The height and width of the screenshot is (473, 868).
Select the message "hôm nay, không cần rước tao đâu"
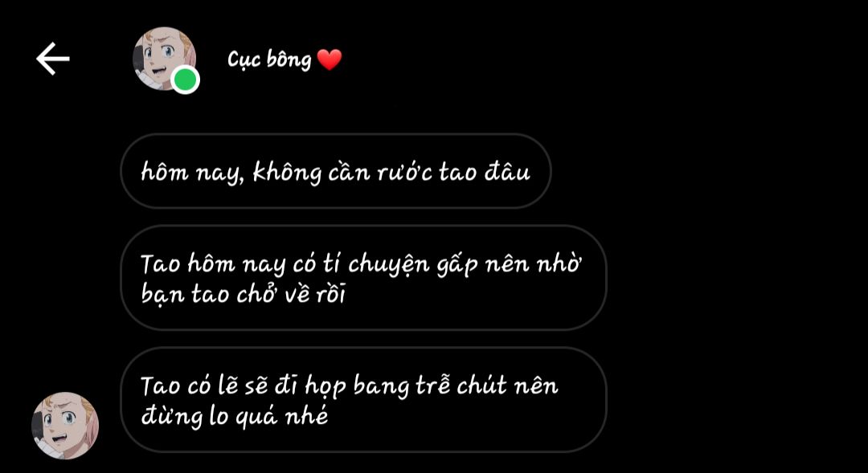click(335, 172)
